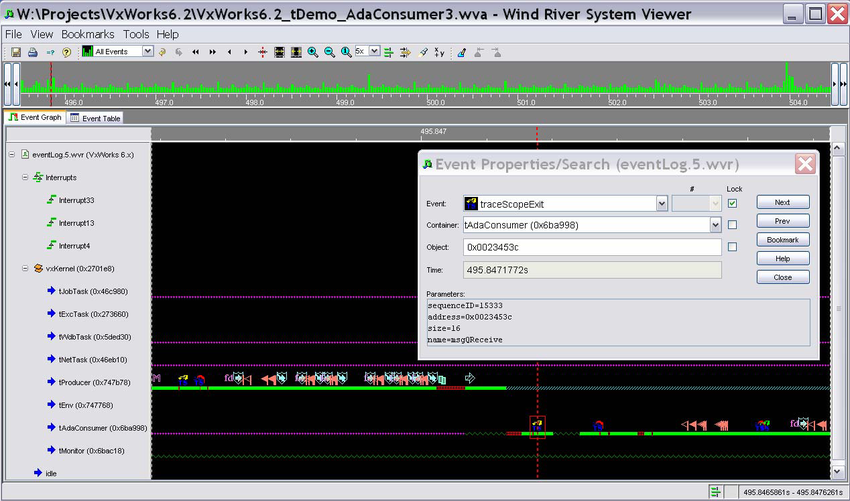Open the legend icon with question mark
Viewport: 850px width, 501px height.
(x=50, y=52)
